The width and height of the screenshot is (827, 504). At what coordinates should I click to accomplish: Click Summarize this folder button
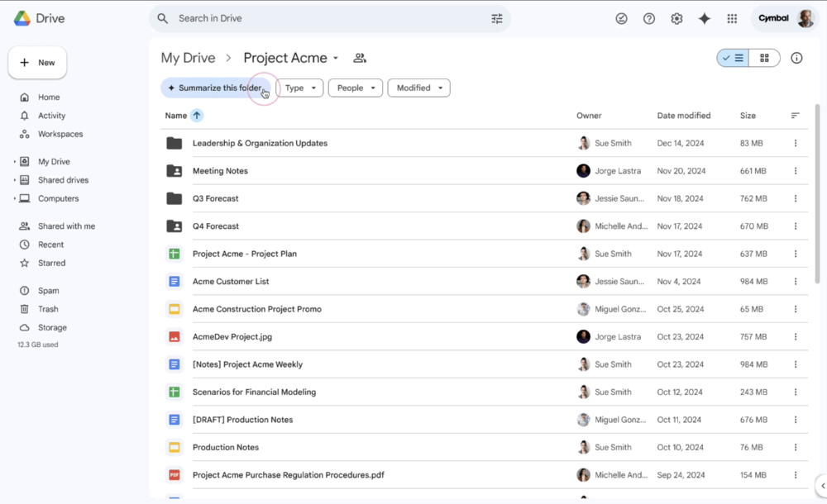tap(216, 88)
